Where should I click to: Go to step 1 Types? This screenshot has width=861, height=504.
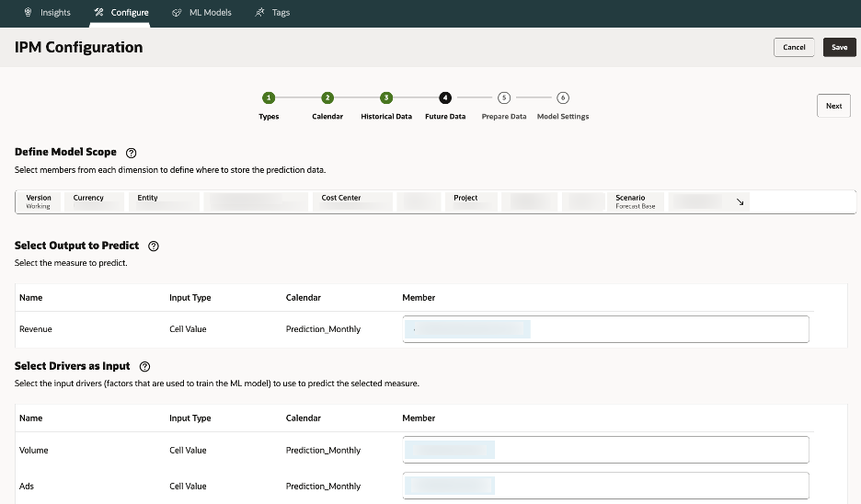[x=269, y=97]
